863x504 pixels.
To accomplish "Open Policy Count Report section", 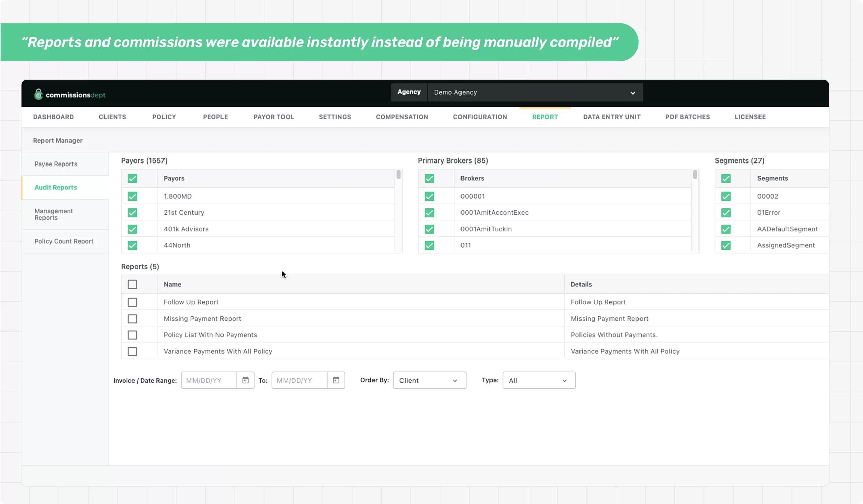I will pos(64,241).
